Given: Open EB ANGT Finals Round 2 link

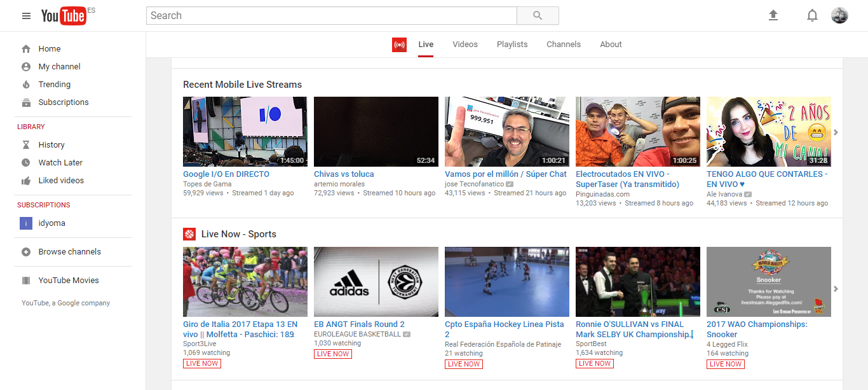Looking at the screenshot, I should (x=359, y=324).
